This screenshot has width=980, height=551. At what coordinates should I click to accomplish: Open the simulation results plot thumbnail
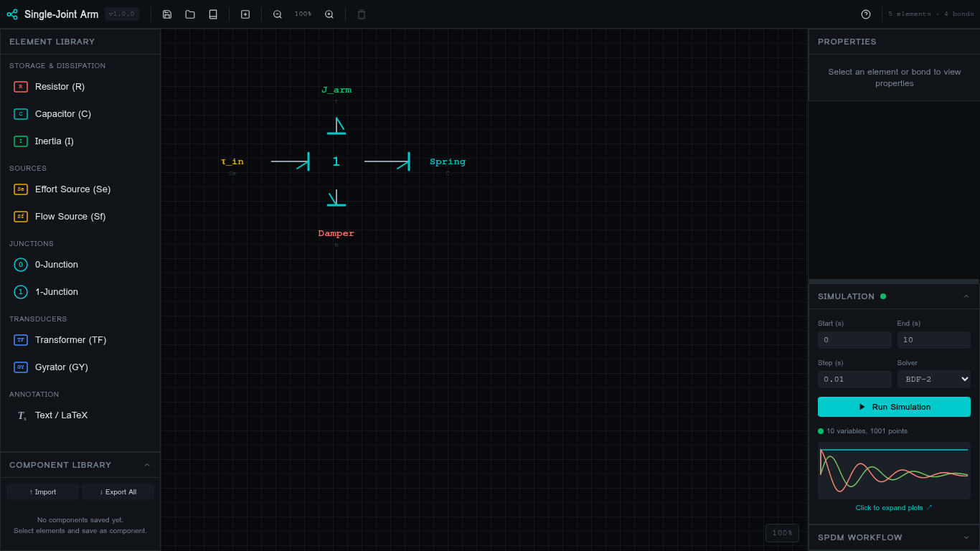click(x=894, y=471)
